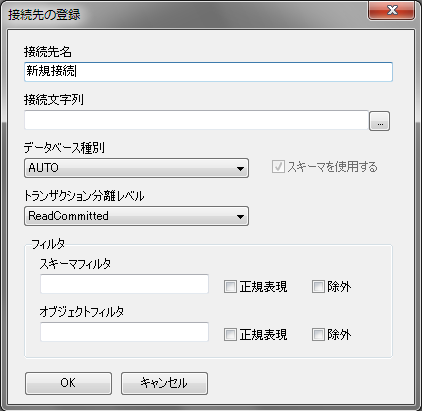Screen dimensions: 422x411
Task: Click the 接続文字列 label text
Action: [x=54, y=100]
